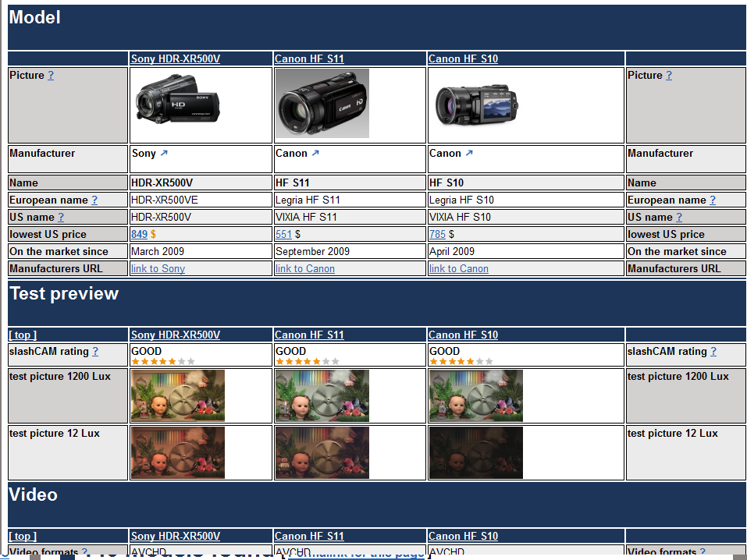Screen dimensions: 747x560
Task: Click the Canon HF S11 camcorder product photo
Action: pyautogui.click(x=322, y=103)
